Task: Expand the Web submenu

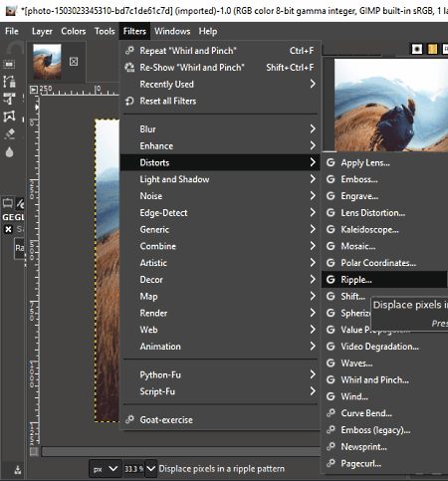Action: pyautogui.click(x=220, y=330)
